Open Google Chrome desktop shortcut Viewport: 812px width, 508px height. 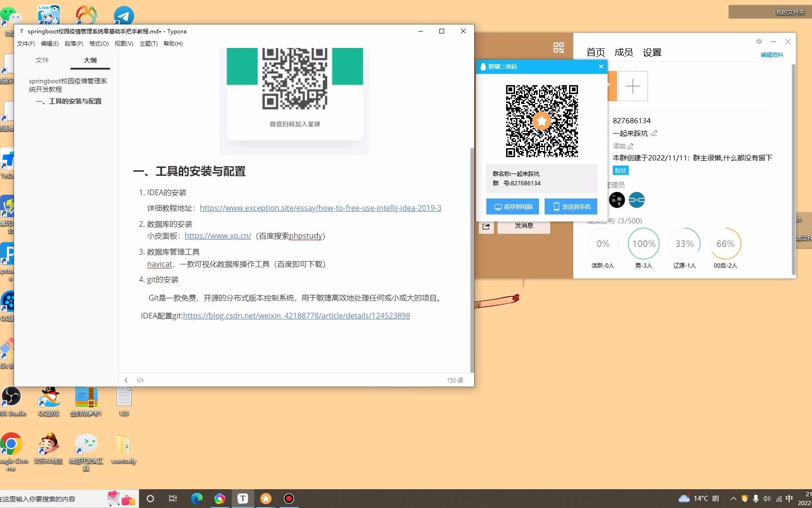(x=12, y=452)
